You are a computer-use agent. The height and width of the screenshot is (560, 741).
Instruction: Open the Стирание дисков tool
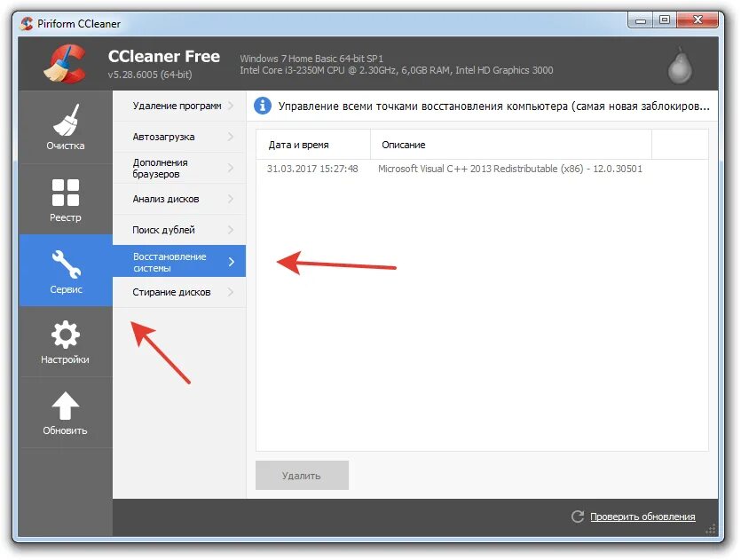click(x=179, y=293)
